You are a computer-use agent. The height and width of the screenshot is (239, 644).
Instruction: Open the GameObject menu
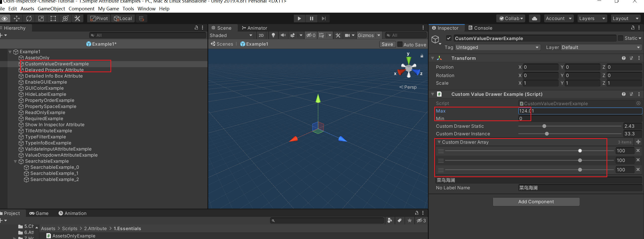click(x=51, y=9)
